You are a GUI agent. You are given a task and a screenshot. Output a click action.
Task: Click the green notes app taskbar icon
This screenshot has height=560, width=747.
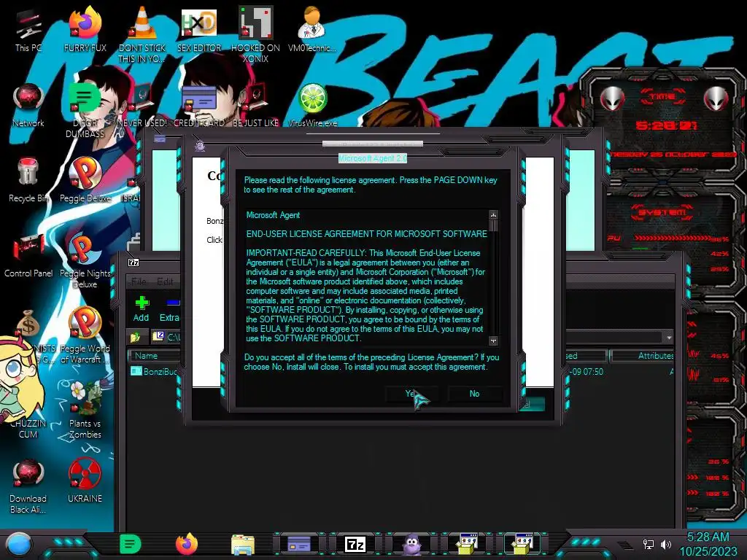coord(130,544)
